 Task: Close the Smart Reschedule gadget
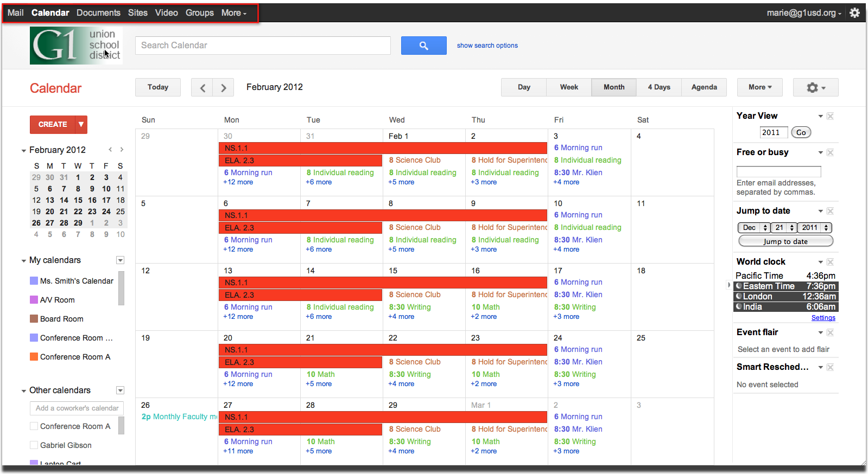click(x=830, y=367)
